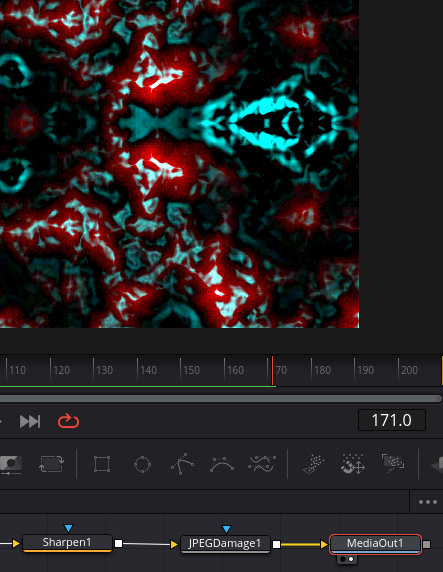The image size is (443, 572).
Task: Select the BSpline mask tool
Action: 222,464
